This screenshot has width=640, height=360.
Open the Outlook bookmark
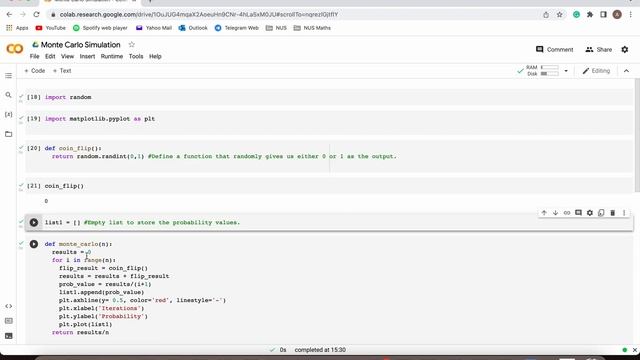[193, 28]
